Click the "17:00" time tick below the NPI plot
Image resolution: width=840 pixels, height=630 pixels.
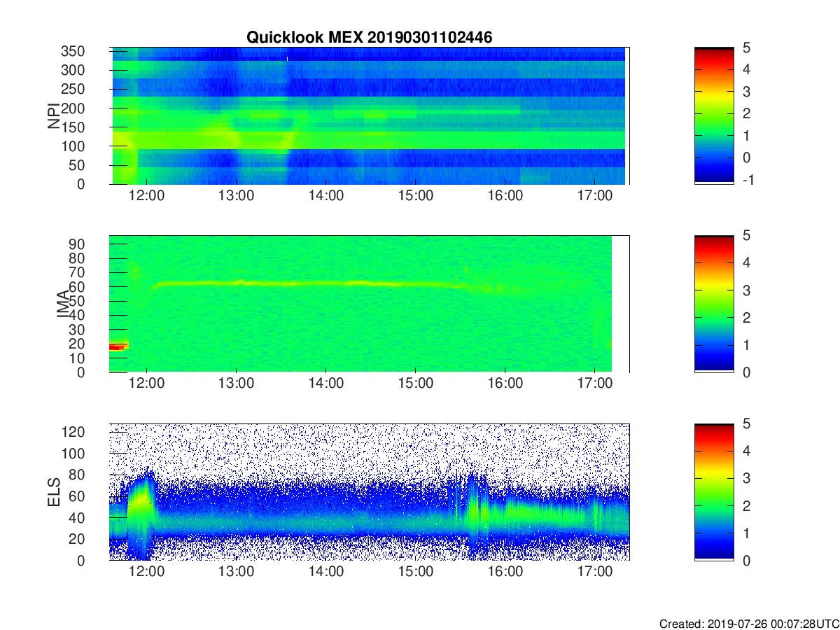click(594, 195)
